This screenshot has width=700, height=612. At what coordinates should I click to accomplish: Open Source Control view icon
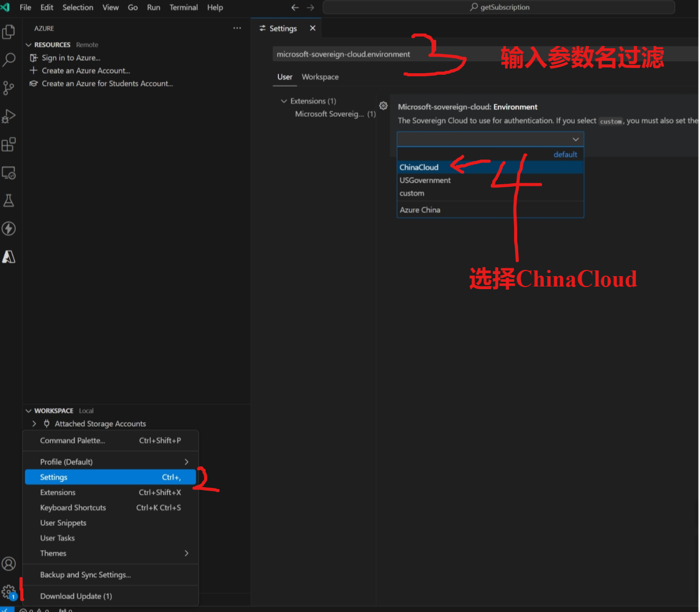(x=9, y=88)
